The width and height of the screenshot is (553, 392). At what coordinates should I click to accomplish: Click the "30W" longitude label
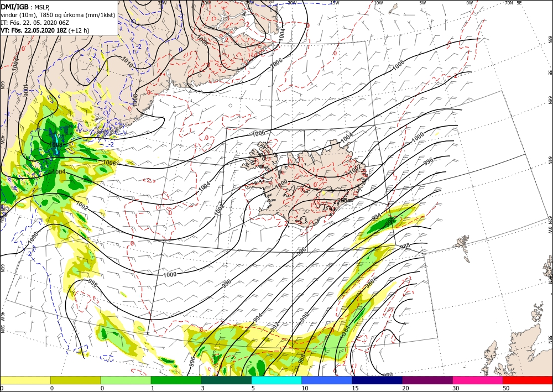pyautogui.click(x=206, y=3)
